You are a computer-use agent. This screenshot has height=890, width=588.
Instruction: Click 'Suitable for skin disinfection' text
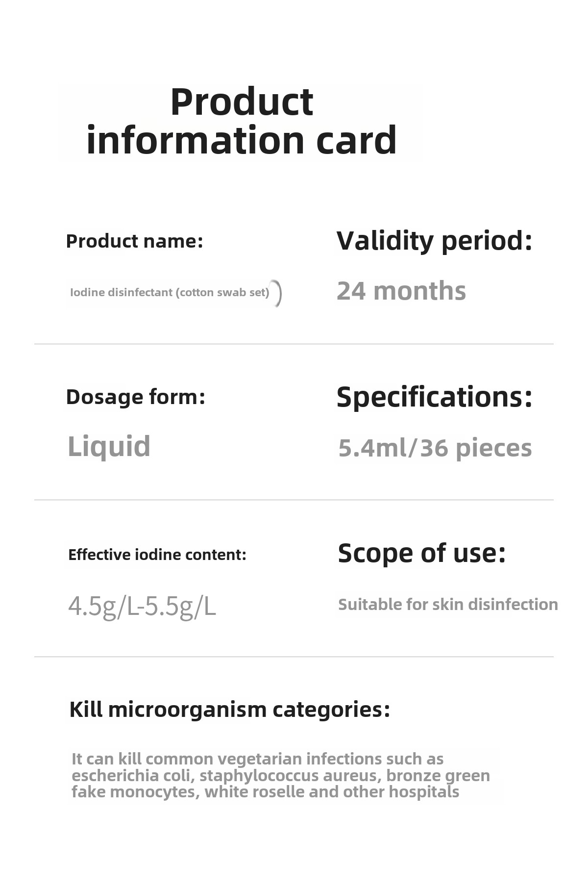pyautogui.click(x=448, y=605)
